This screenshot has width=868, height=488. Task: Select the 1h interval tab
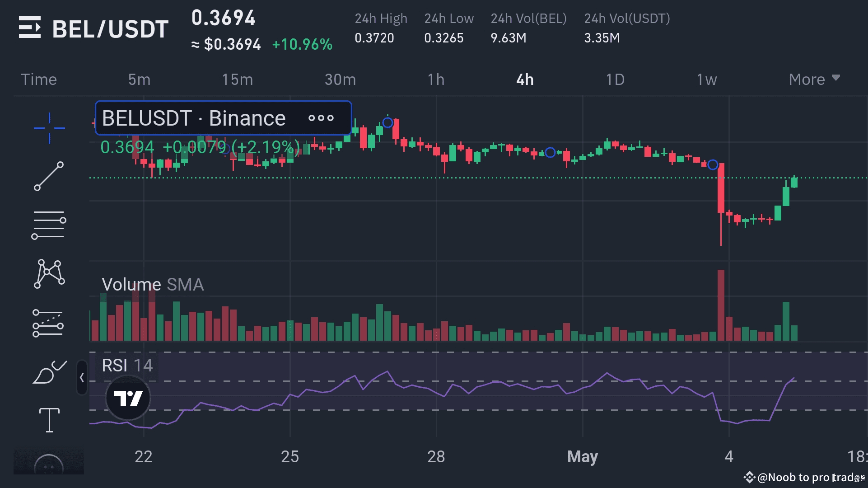436,80
